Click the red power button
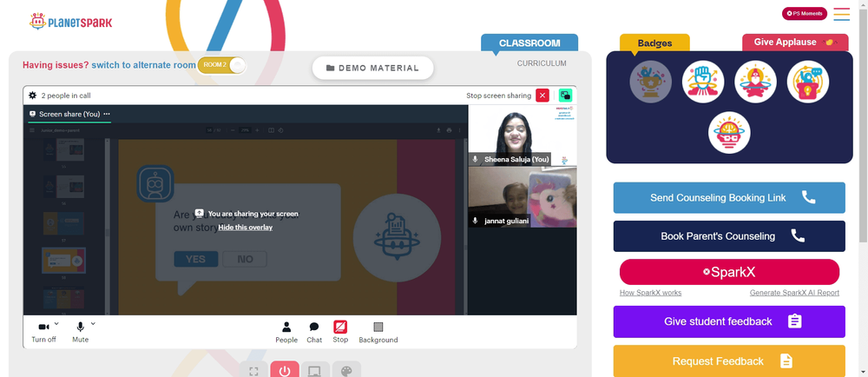 pos(285,370)
